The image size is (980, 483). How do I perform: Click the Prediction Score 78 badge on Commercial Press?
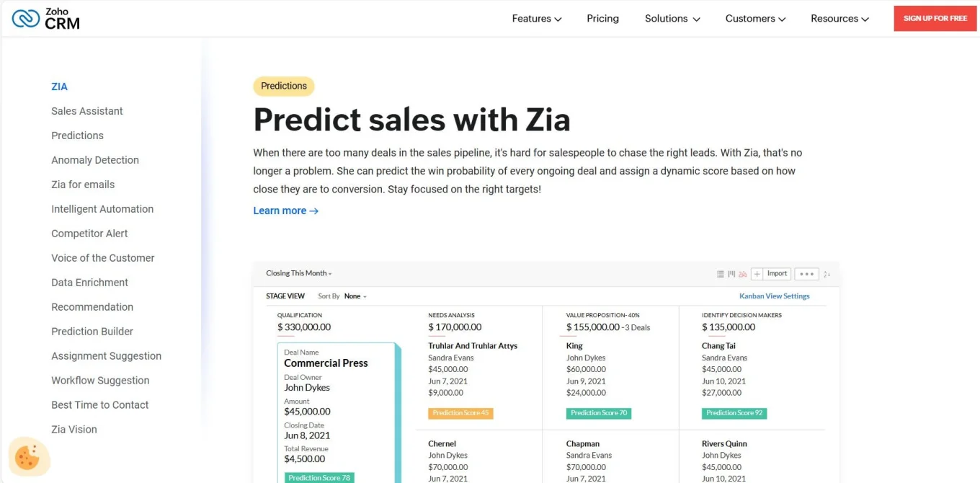coord(318,477)
